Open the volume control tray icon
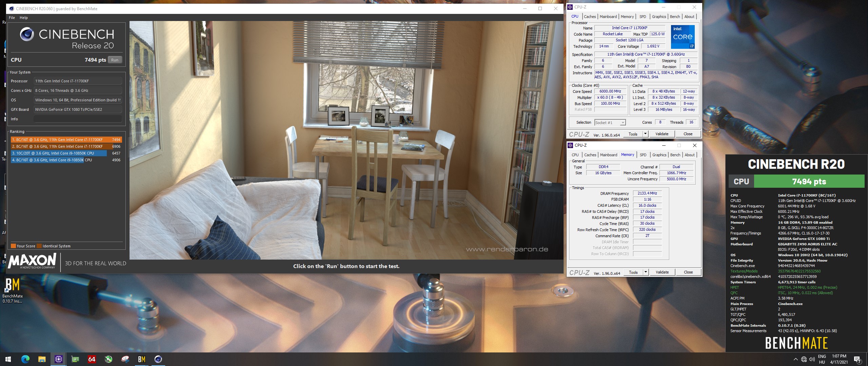Image resolution: width=868 pixels, height=366 pixels. 812,359
